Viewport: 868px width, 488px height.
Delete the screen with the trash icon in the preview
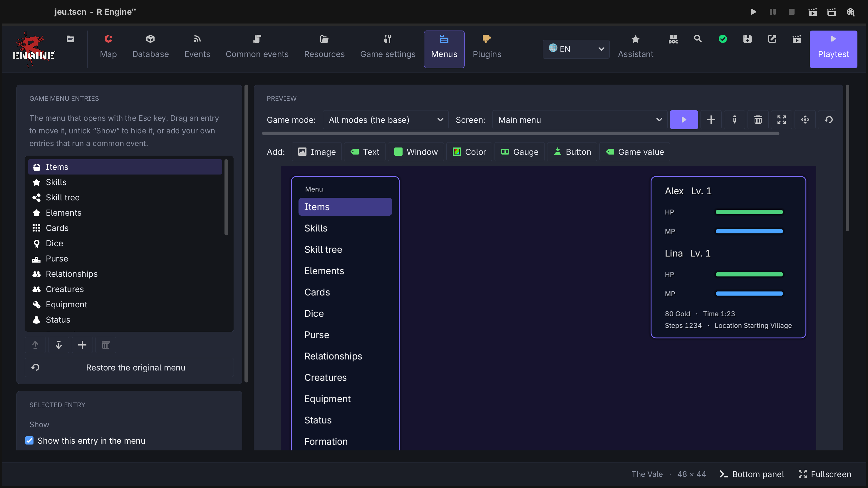tap(758, 120)
